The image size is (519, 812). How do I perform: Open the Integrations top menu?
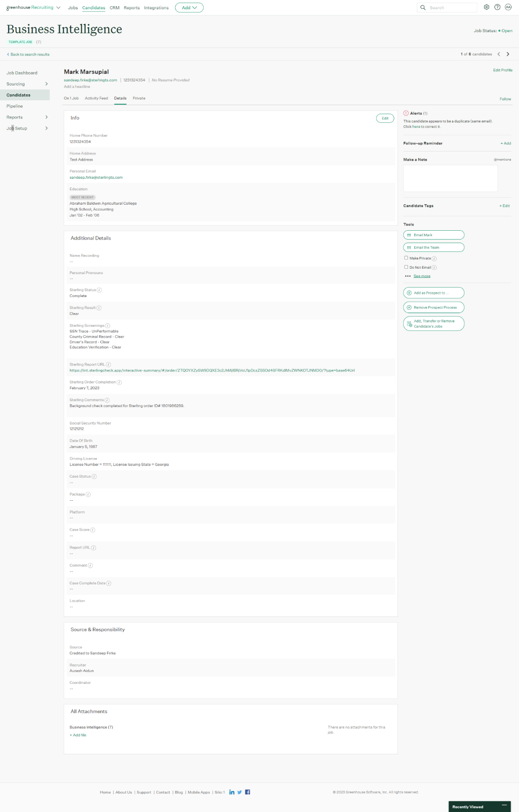(x=156, y=8)
